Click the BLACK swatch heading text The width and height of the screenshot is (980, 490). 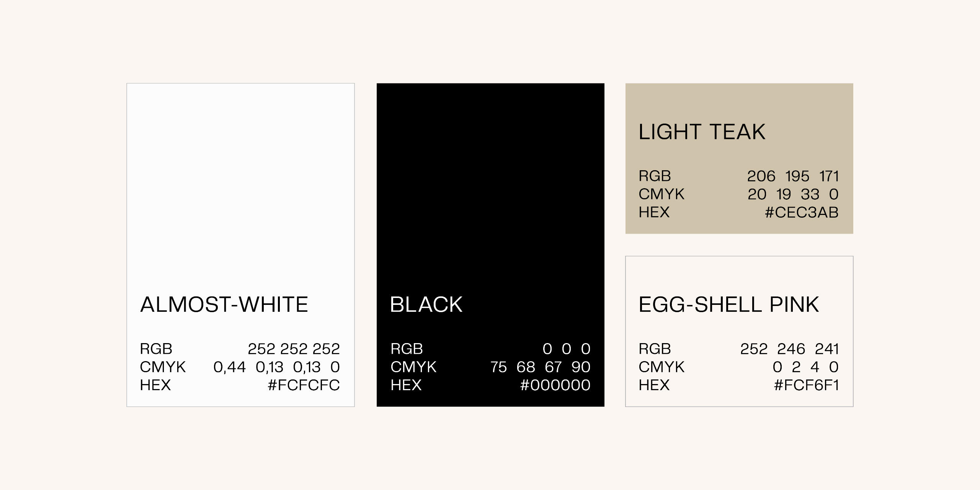(426, 304)
